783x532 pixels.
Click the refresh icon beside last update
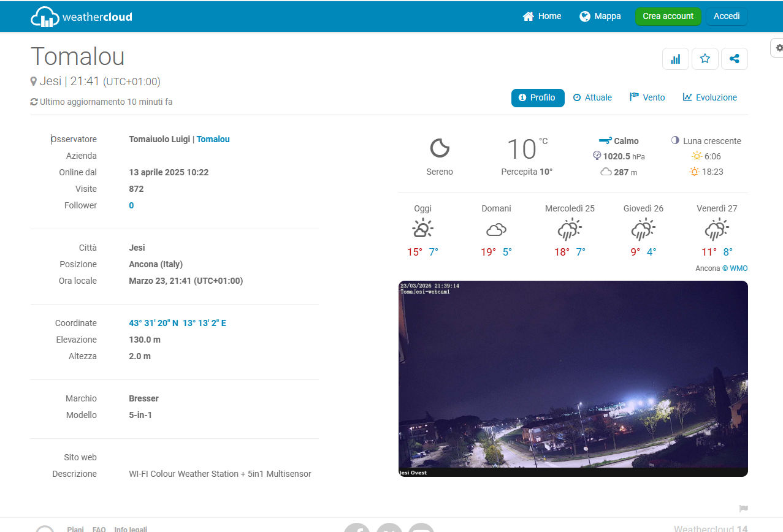(x=34, y=102)
